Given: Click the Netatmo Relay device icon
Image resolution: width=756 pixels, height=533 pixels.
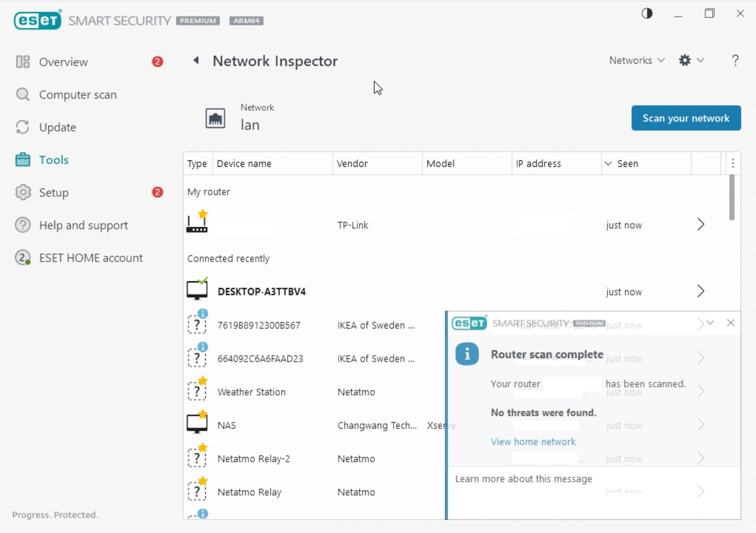Looking at the screenshot, I should tap(197, 489).
